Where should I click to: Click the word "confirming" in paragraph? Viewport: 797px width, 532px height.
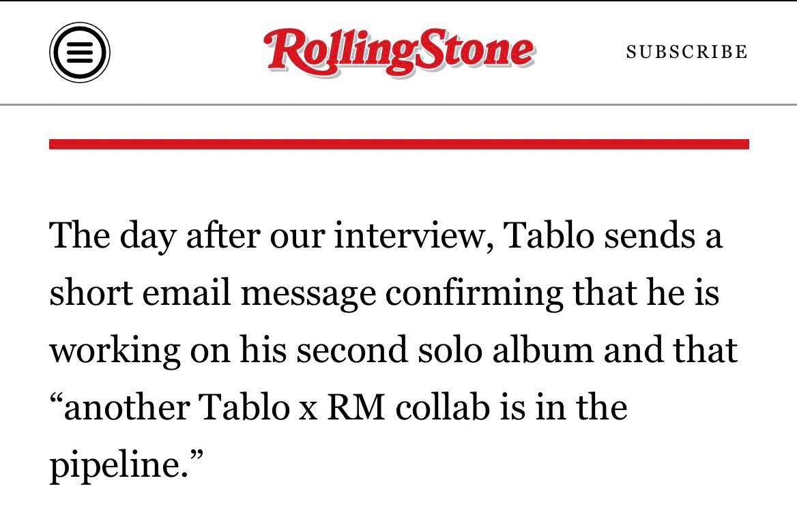tap(474, 293)
